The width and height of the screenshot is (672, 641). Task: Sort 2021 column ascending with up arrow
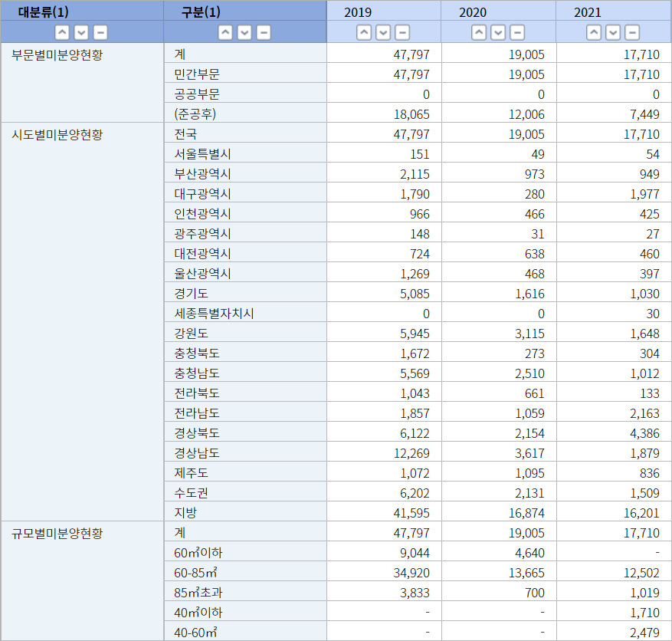(x=594, y=32)
